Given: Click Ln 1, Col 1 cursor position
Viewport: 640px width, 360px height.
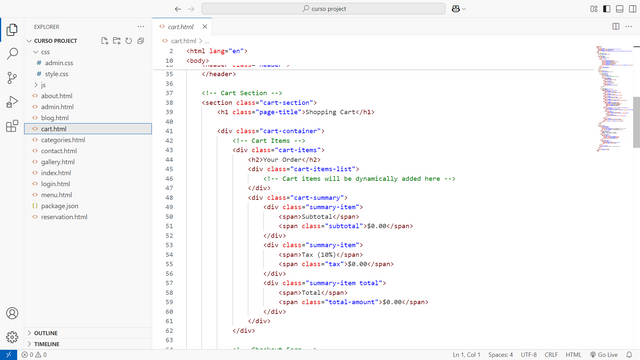Looking at the screenshot, I should click(x=467, y=355).
